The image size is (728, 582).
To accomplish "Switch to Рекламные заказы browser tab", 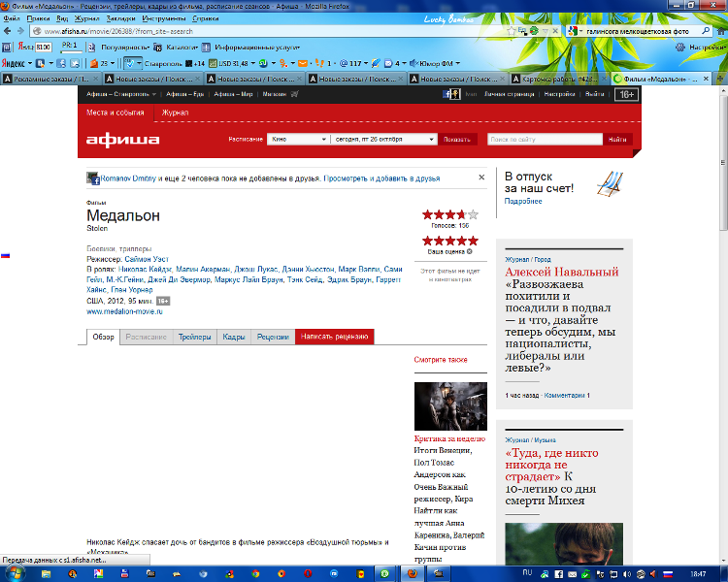I will point(50,79).
